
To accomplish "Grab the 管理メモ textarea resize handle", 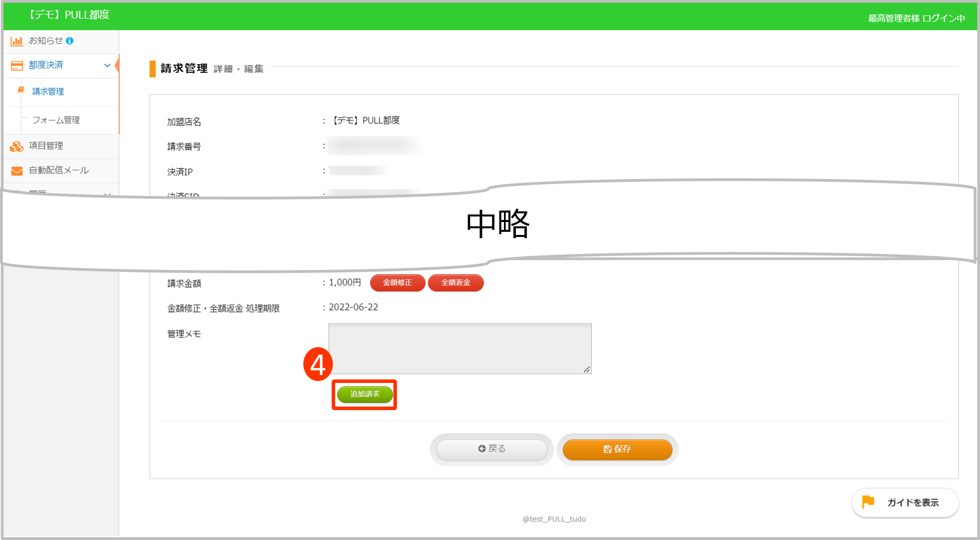I will point(587,369).
